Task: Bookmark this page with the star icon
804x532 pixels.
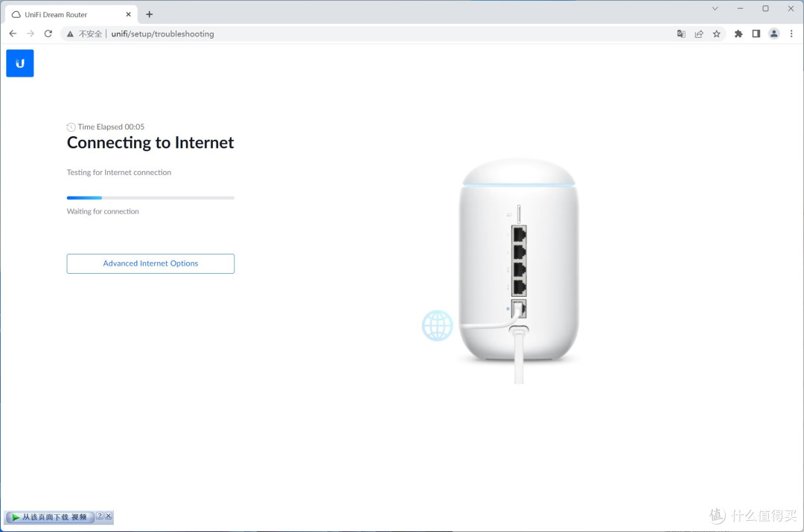Action: 716,33
